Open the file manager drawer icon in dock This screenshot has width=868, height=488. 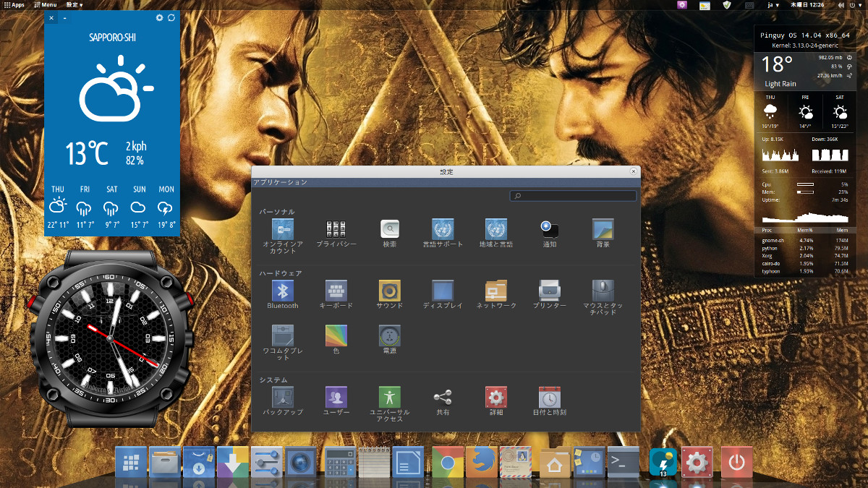point(164,463)
